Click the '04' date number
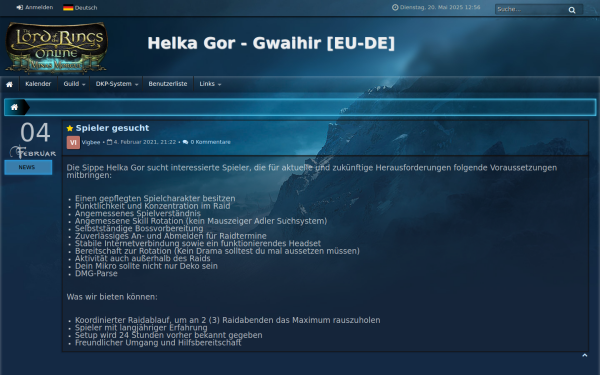600x375 pixels. coord(35,133)
